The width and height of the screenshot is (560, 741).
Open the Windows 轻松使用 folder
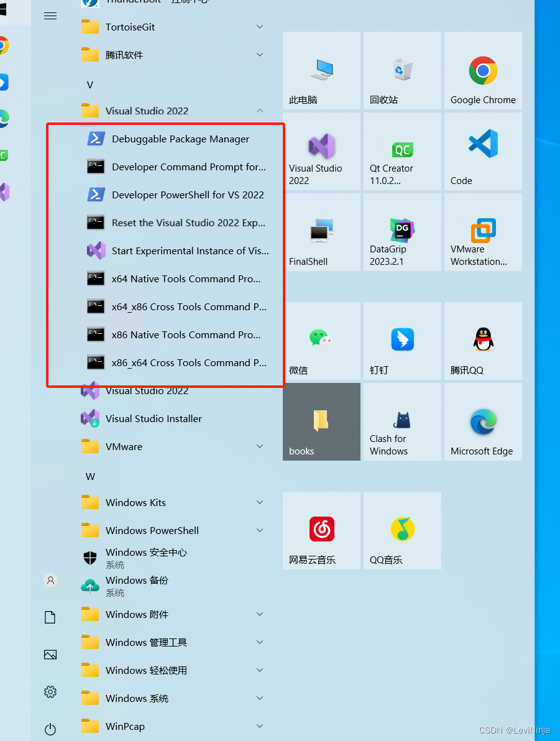[173, 670]
